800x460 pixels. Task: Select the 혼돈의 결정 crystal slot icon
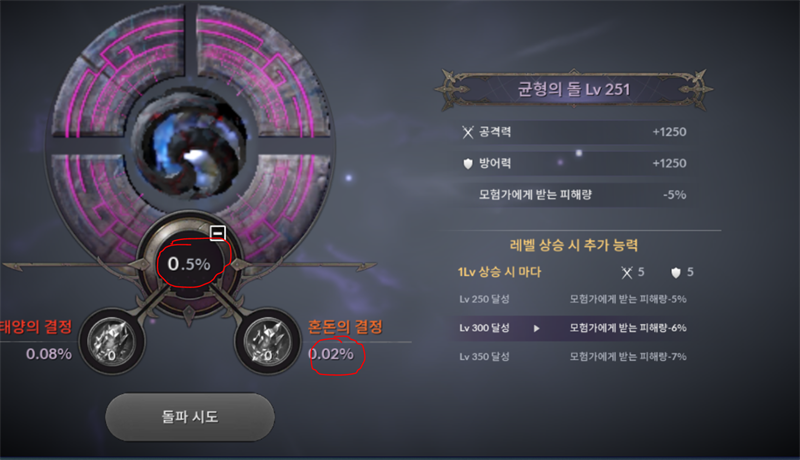point(267,341)
